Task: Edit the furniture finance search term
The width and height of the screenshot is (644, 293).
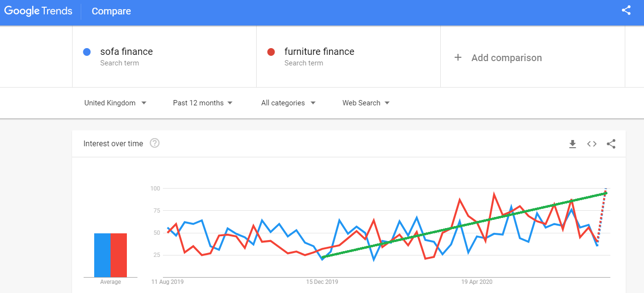Action: pyautogui.click(x=319, y=52)
